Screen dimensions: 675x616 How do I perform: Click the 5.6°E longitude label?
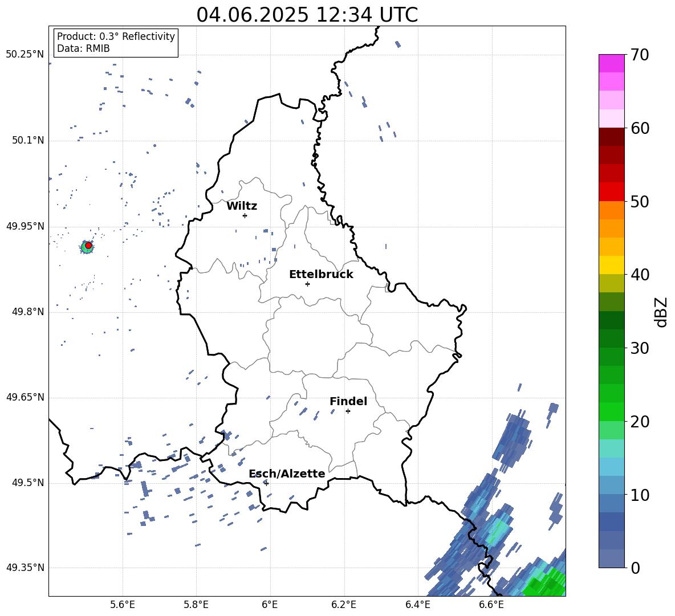123,605
